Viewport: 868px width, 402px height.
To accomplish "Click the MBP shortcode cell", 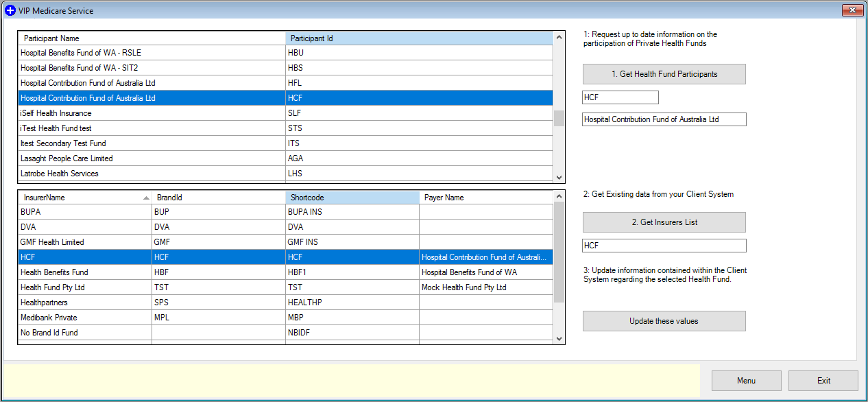I will pyautogui.click(x=352, y=318).
